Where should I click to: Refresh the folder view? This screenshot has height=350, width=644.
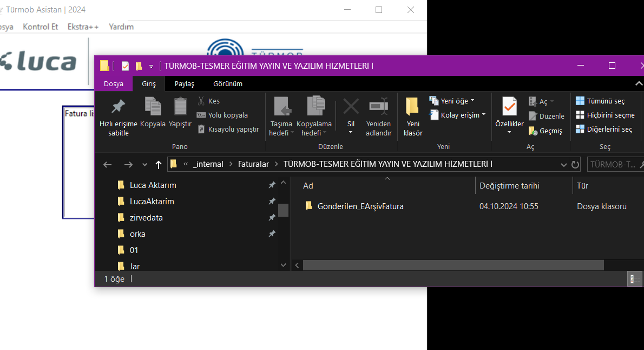[575, 165]
